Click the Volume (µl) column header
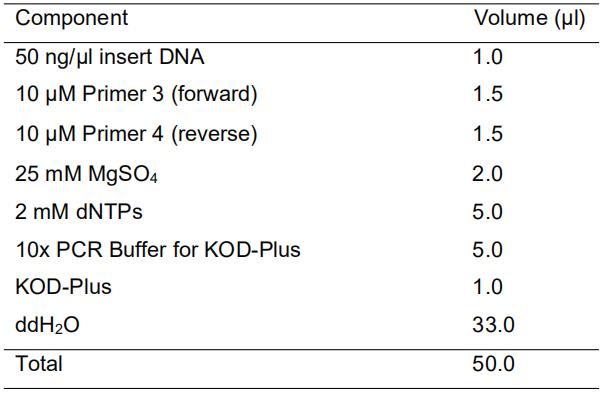Screen dimensions: 606x394 click(530, 18)
